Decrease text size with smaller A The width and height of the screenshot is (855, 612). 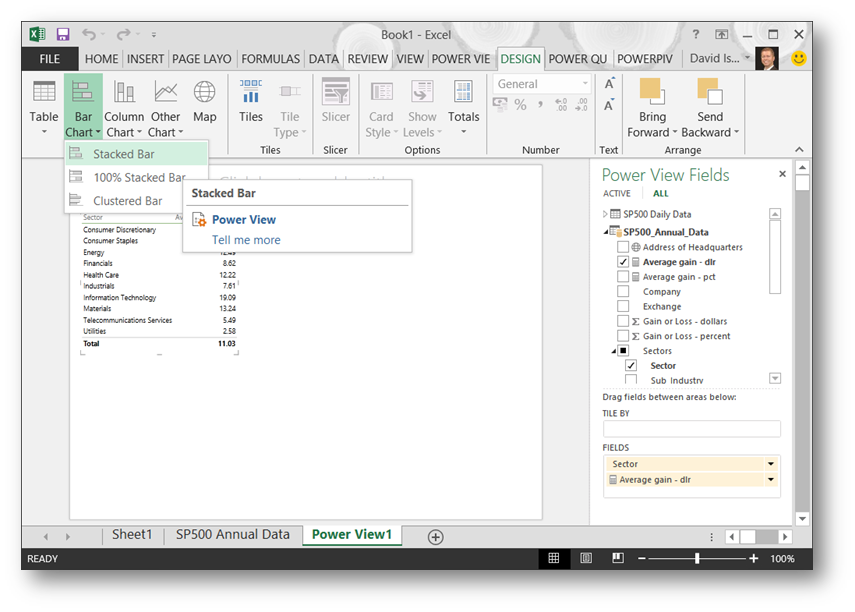(609, 105)
